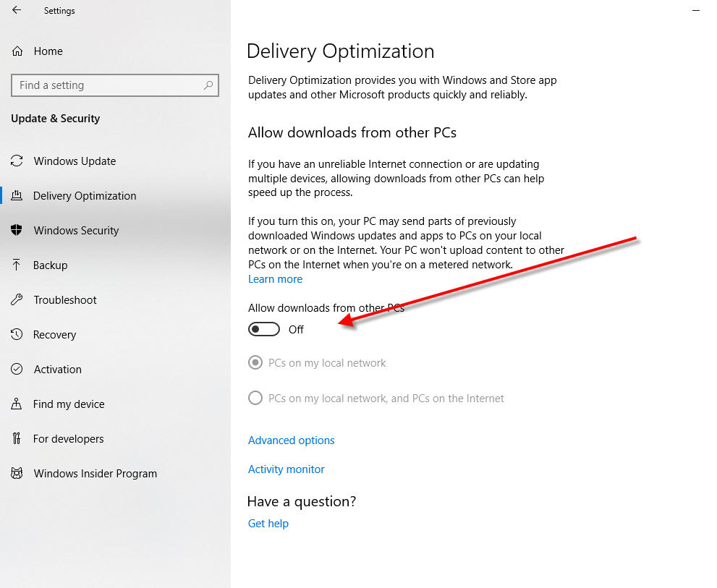Image resolution: width=717 pixels, height=588 pixels.
Task: Click the Windows Security shield icon
Action: click(17, 231)
